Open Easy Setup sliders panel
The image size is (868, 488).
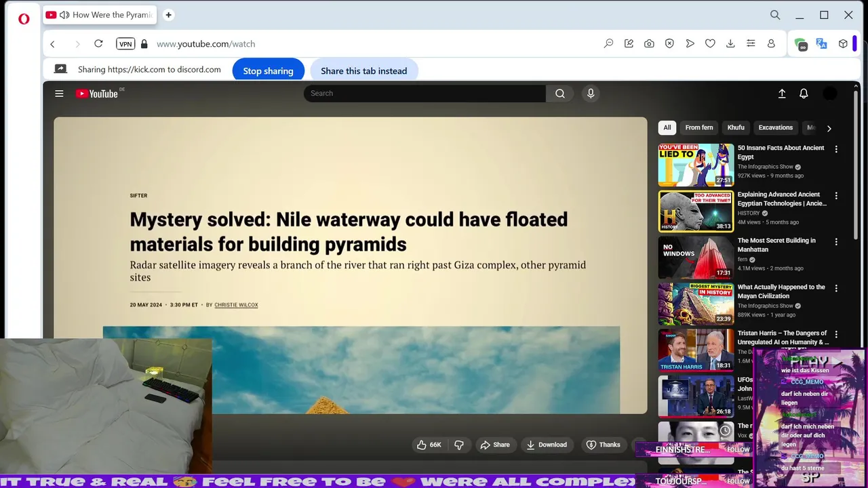[751, 43]
